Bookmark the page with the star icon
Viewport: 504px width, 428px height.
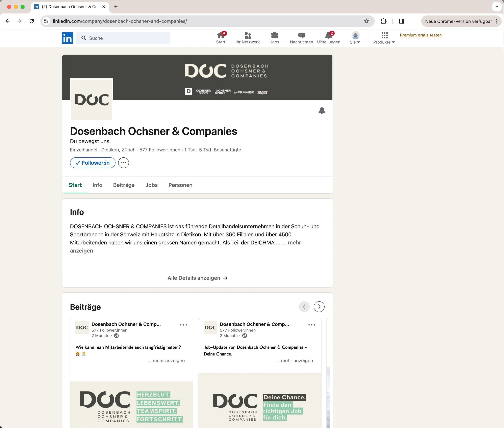366,21
